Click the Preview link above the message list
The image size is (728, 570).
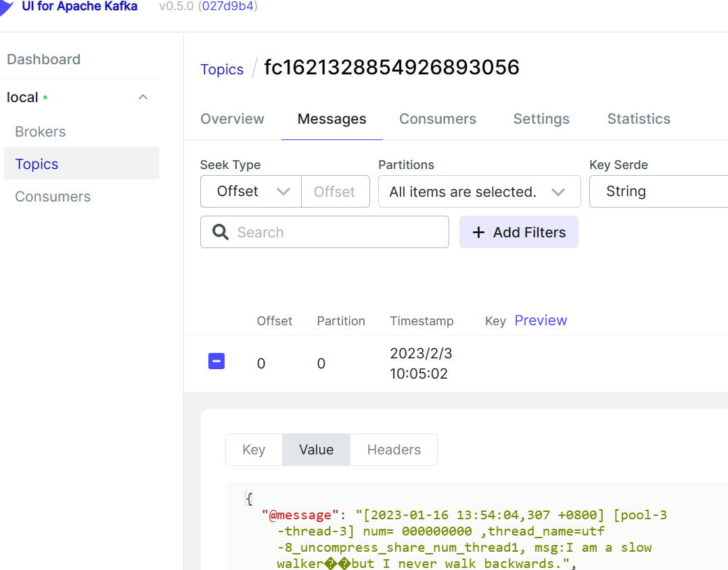click(541, 320)
